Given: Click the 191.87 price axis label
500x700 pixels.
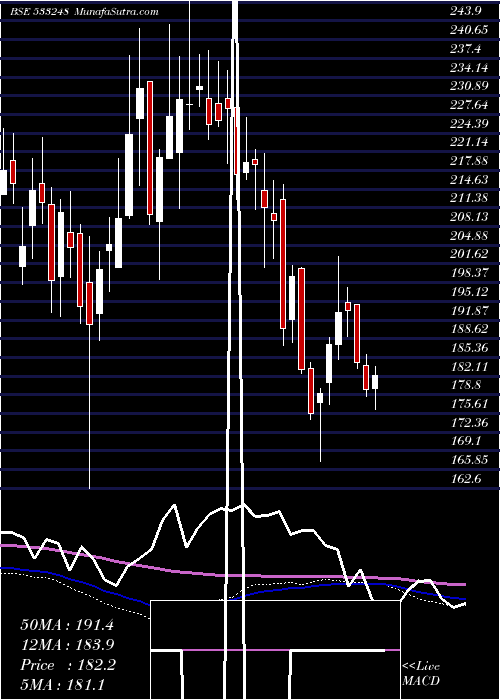Looking at the screenshot, I should (469, 310).
